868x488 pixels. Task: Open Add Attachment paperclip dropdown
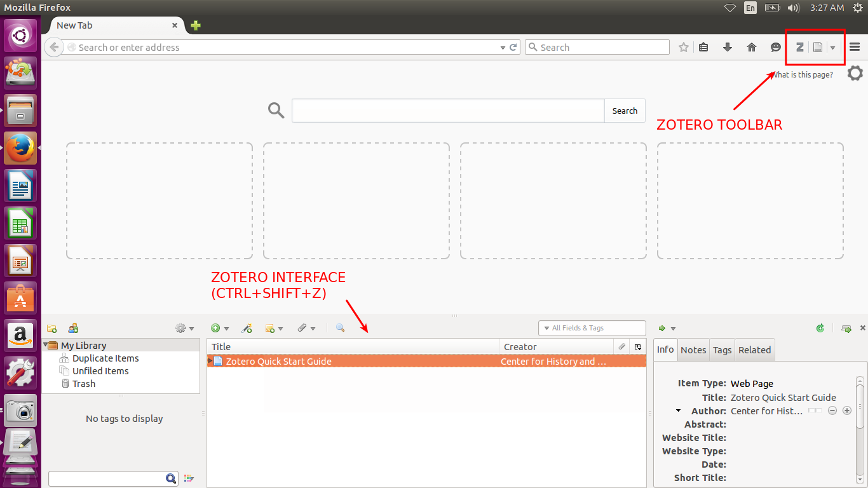tap(306, 328)
